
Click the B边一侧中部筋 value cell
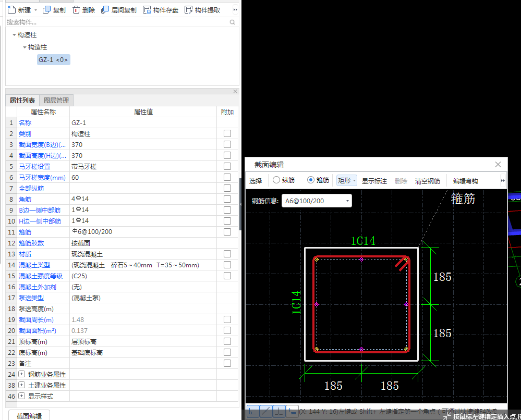143,210
